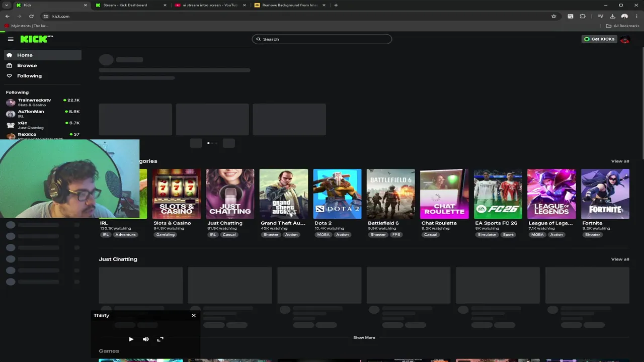
Task: Click Casual tag under Just Chatting
Action: coord(229,235)
